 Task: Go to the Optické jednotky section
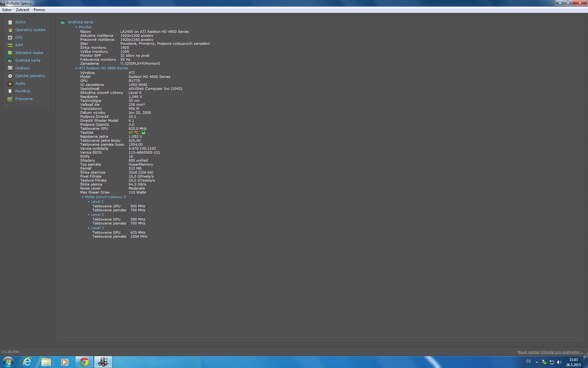coord(30,76)
